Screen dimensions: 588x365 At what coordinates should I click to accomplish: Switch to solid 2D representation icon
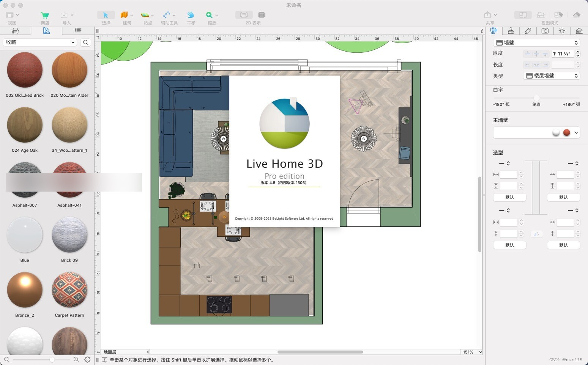pos(262,15)
